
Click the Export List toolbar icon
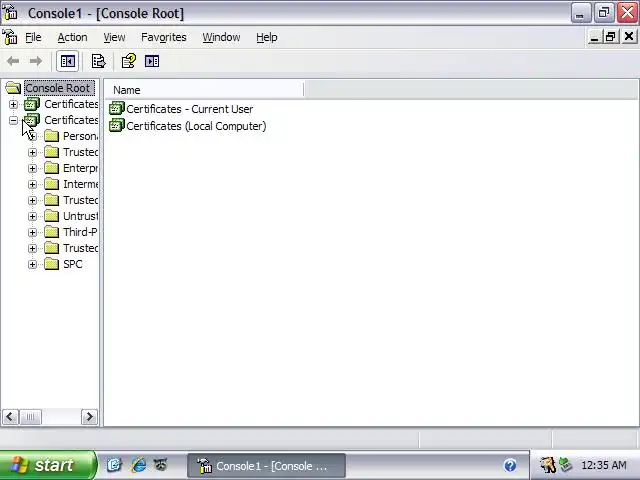pyautogui.click(x=98, y=61)
